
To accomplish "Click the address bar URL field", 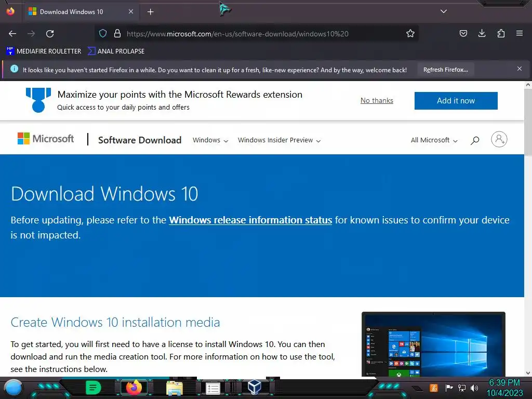I will click(237, 34).
